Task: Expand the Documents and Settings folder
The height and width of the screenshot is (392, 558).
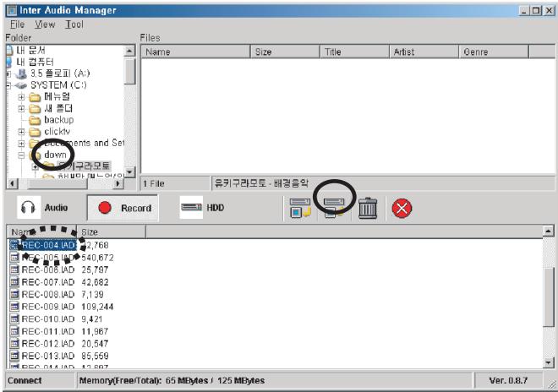Action: tap(21, 144)
